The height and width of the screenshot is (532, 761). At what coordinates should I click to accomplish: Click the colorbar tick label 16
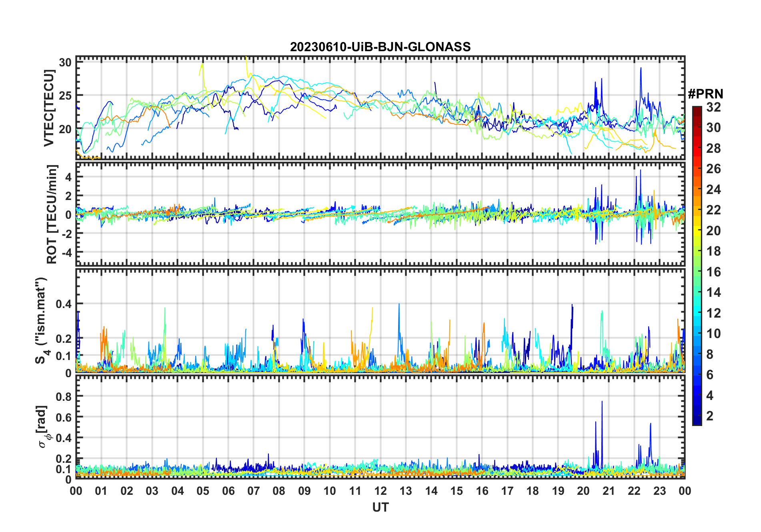713,272
